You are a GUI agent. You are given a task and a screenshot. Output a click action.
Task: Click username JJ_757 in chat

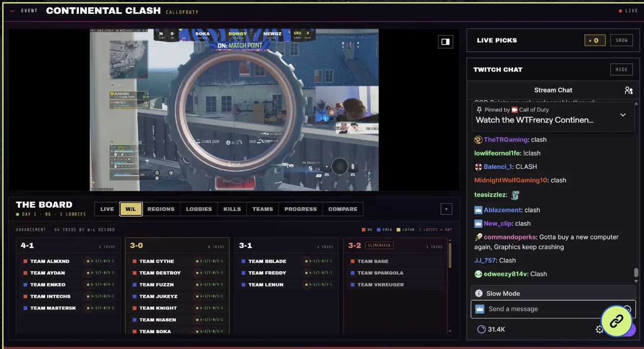pyautogui.click(x=485, y=260)
